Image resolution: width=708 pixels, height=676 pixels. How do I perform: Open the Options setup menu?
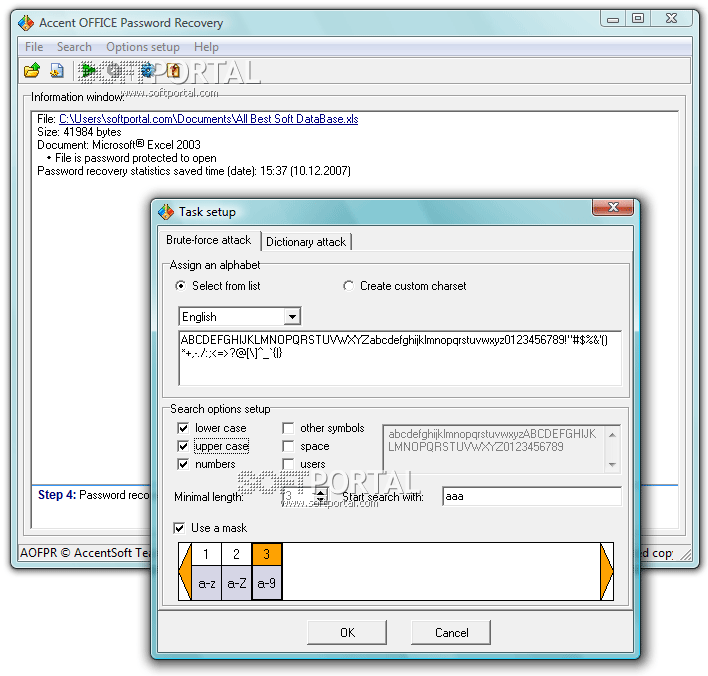(x=143, y=47)
